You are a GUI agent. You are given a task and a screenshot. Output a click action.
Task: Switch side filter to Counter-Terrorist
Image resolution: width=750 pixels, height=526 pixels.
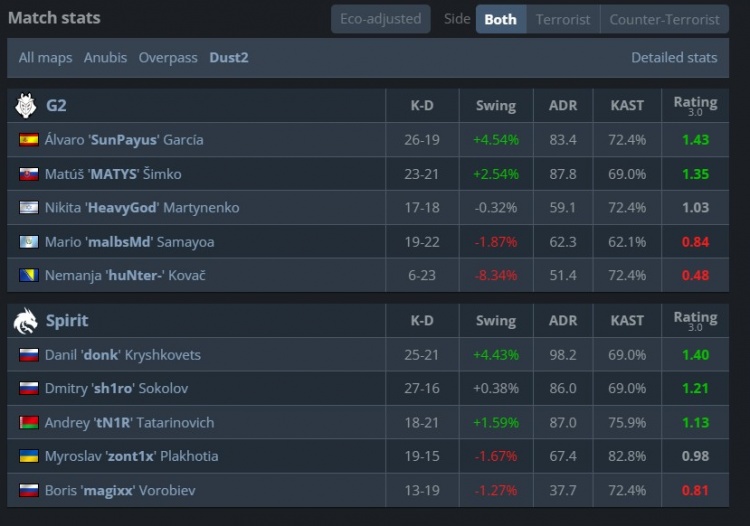[664, 19]
